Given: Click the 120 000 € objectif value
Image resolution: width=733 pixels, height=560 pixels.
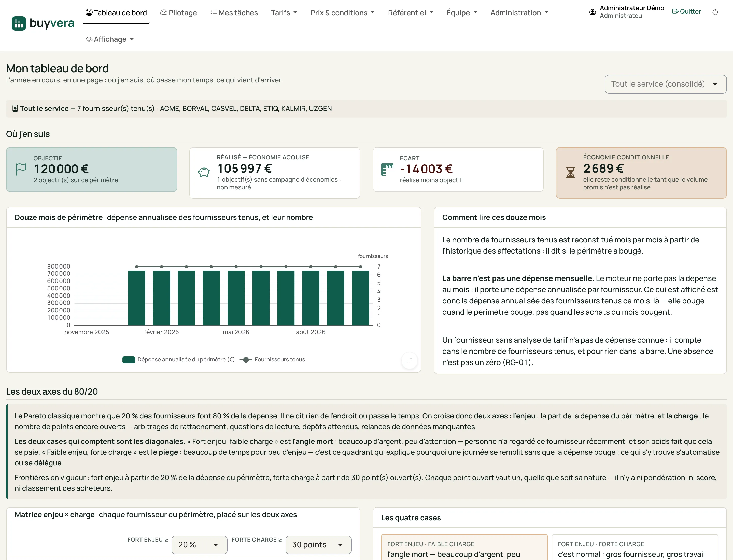Looking at the screenshot, I should pyautogui.click(x=61, y=169).
